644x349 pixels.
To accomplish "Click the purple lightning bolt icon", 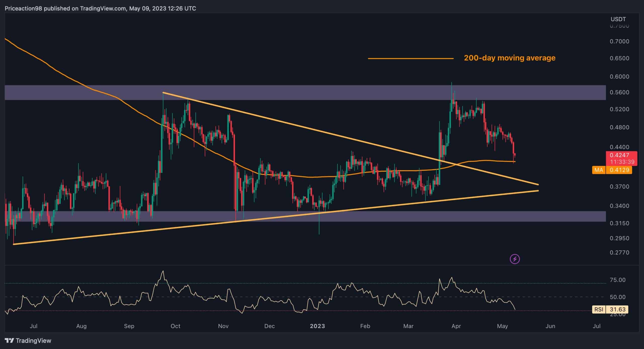I will (515, 259).
